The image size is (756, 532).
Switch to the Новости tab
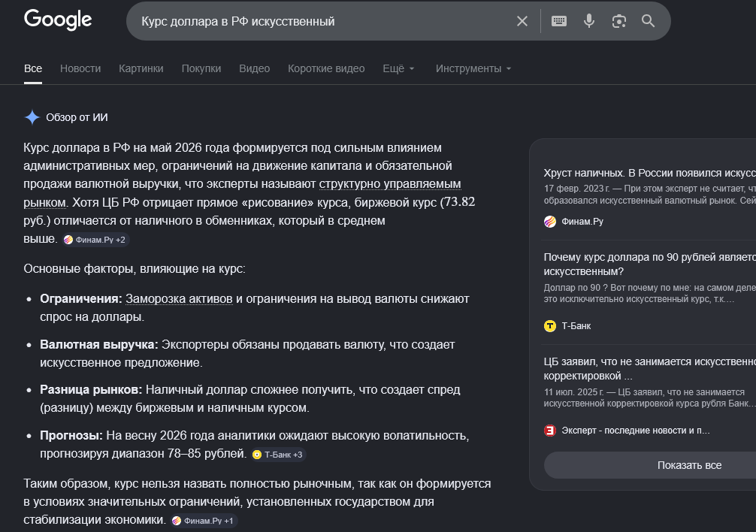click(x=80, y=68)
